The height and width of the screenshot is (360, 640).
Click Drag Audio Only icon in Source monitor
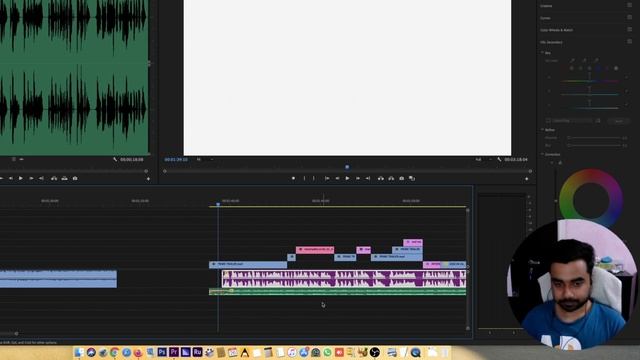(21, 159)
